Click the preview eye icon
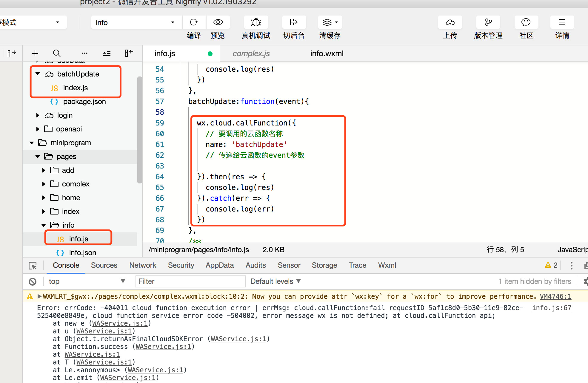The width and height of the screenshot is (588, 383). [218, 22]
